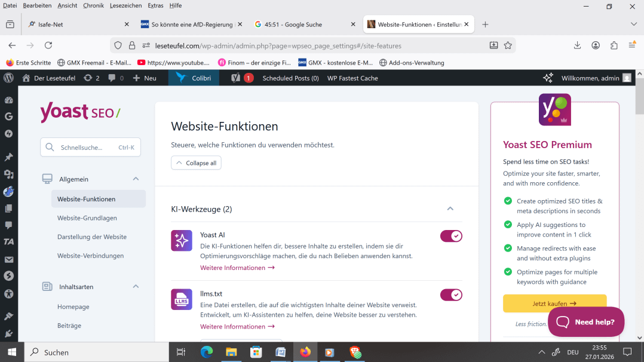Open the Neu add-new menu
Image resolution: width=644 pixels, height=362 pixels.
point(145,78)
